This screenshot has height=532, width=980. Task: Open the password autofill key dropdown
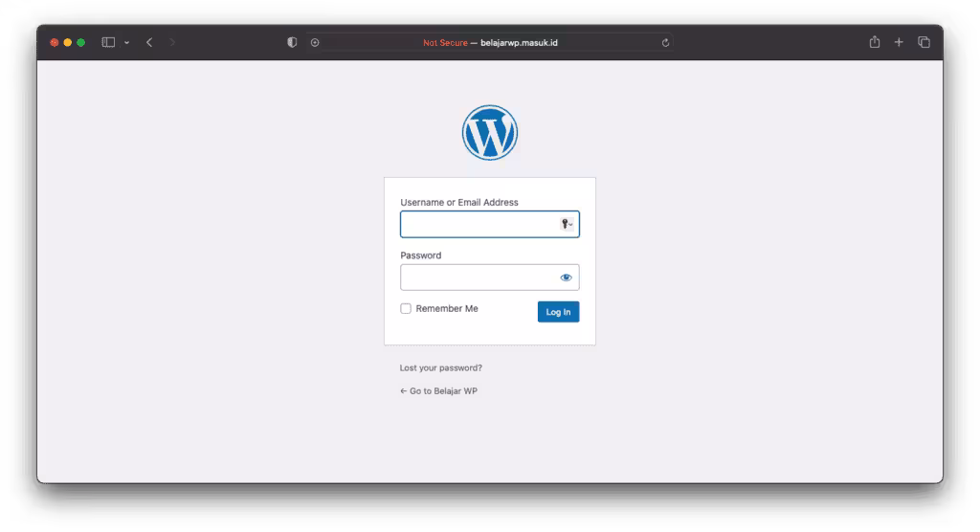pos(567,224)
